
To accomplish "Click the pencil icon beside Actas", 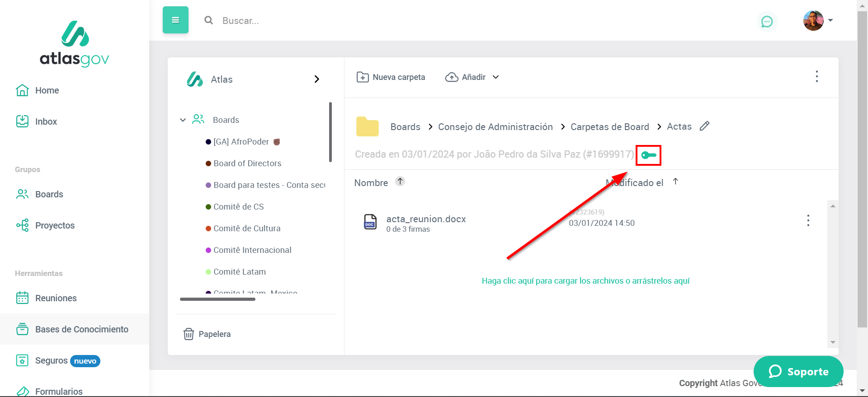I will [x=704, y=126].
